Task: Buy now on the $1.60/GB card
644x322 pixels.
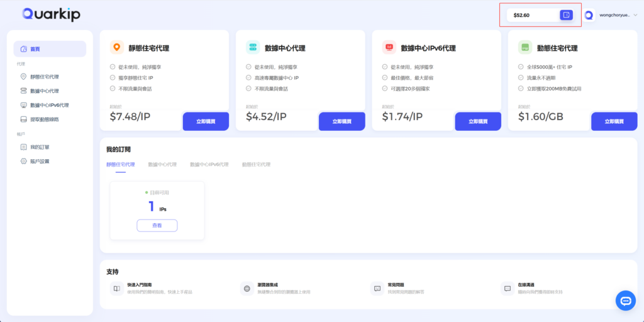Action: (x=614, y=121)
